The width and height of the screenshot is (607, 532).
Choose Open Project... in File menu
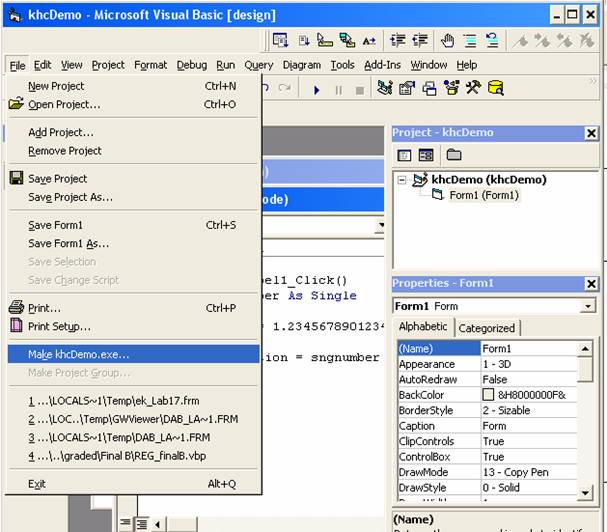pyautogui.click(x=134, y=105)
